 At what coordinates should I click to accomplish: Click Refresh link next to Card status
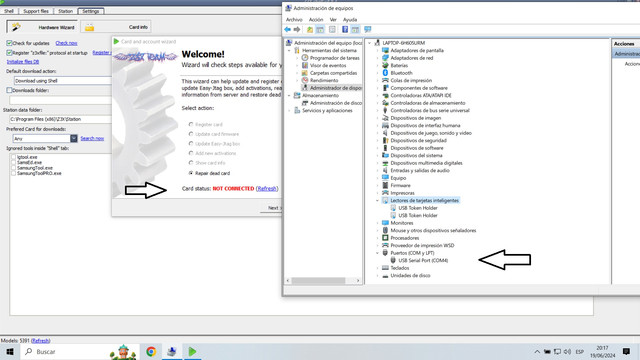267,189
